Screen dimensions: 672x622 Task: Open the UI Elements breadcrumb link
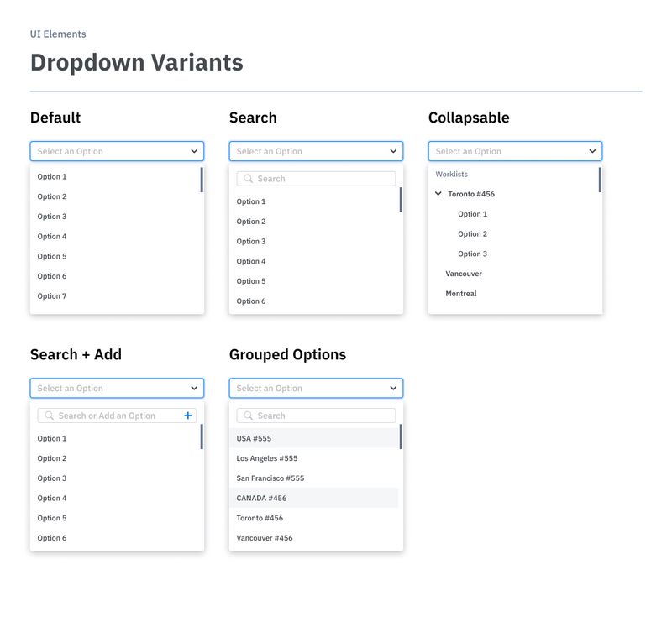click(57, 34)
